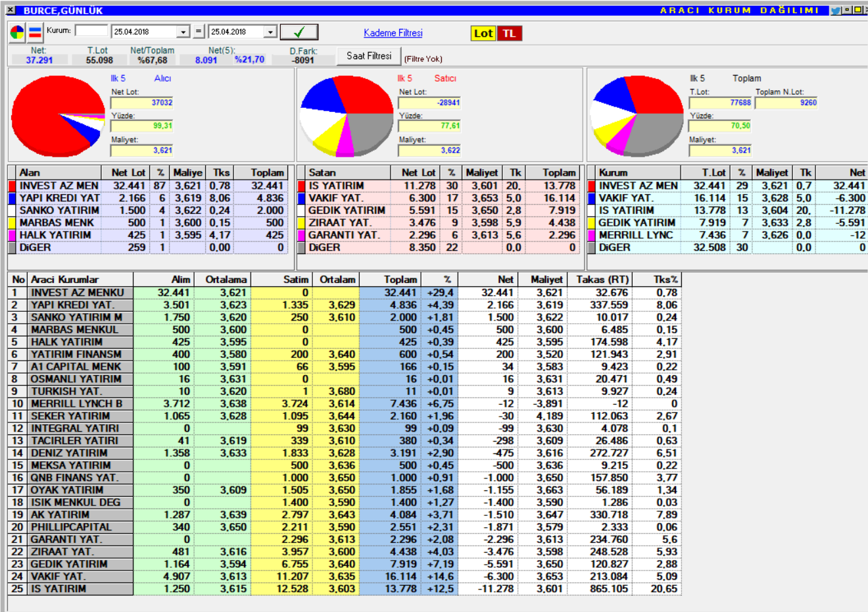Select YAPI KREDI YAT. row in main table
This screenshot has width=868, height=612.
345,305
